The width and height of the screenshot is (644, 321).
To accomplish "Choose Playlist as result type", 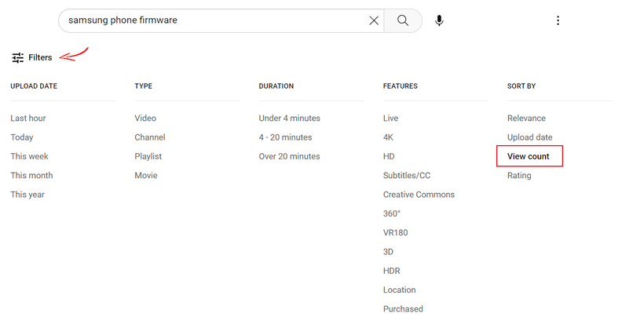I will pos(148,156).
